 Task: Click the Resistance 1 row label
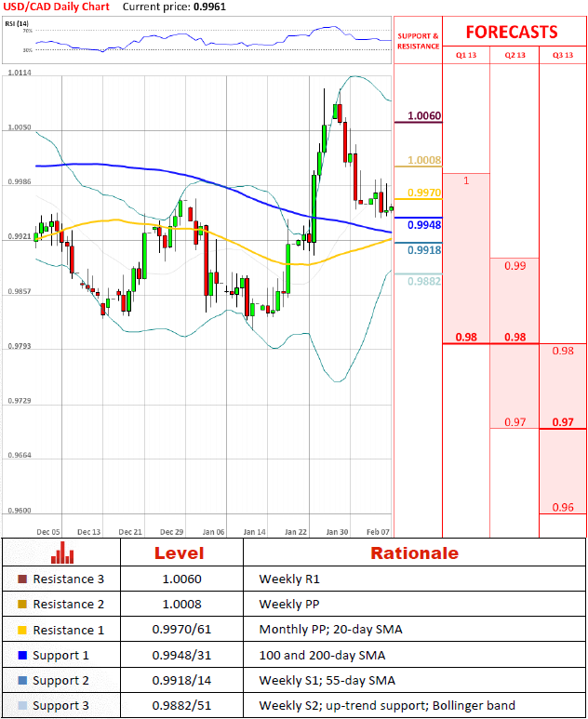(x=68, y=630)
